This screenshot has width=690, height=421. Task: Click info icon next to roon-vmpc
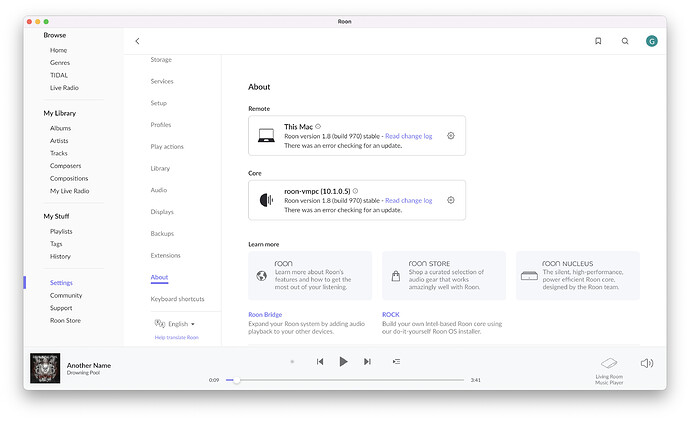355,191
